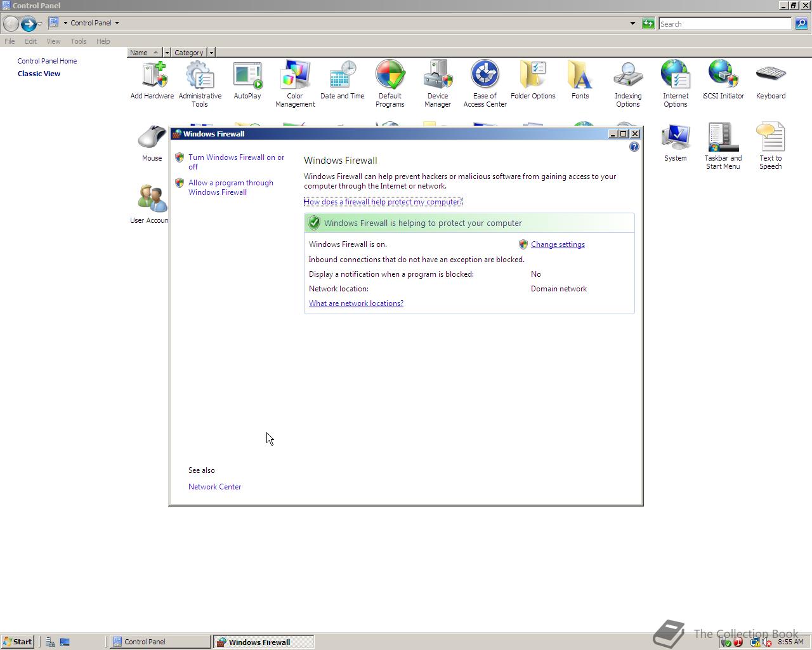Open Indexing Options icon
The height and width of the screenshot is (650, 812).
click(628, 84)
